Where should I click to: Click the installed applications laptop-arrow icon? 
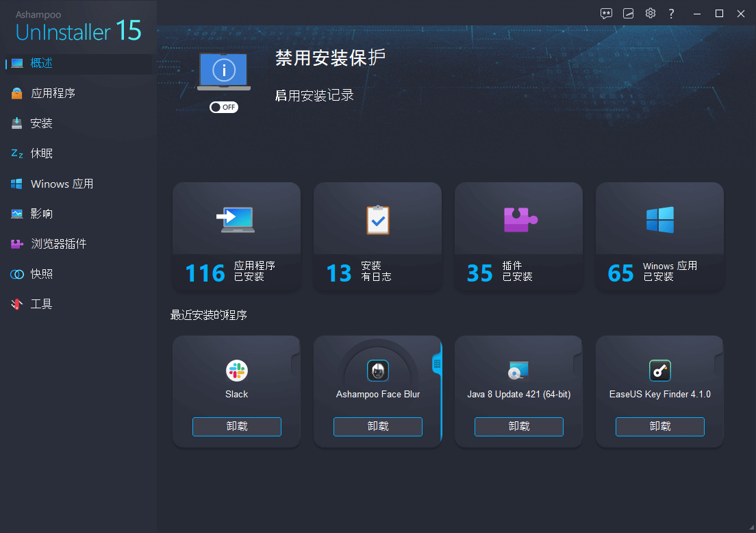click(236, 220)
